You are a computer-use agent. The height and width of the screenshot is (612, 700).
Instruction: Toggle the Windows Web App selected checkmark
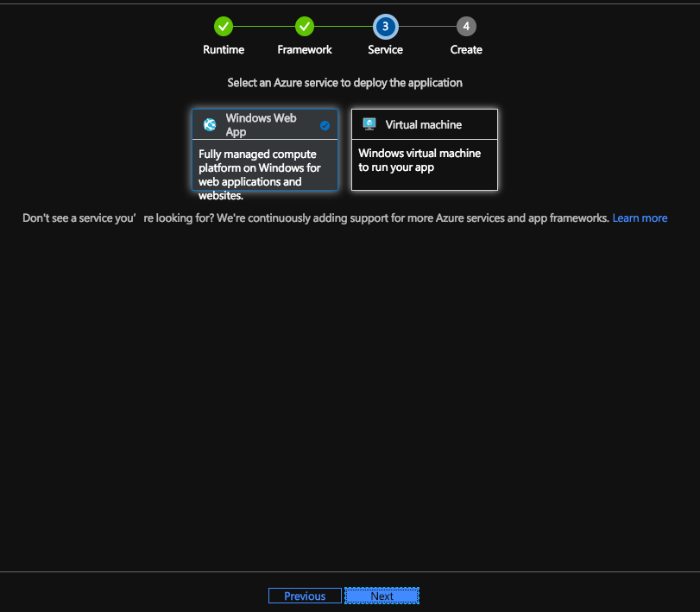[x=325, y=125]
